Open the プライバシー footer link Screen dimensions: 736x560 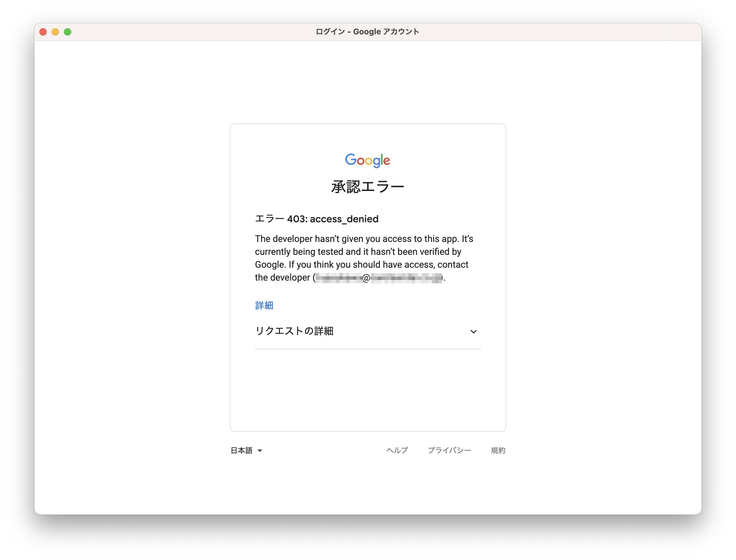[449, 450]
